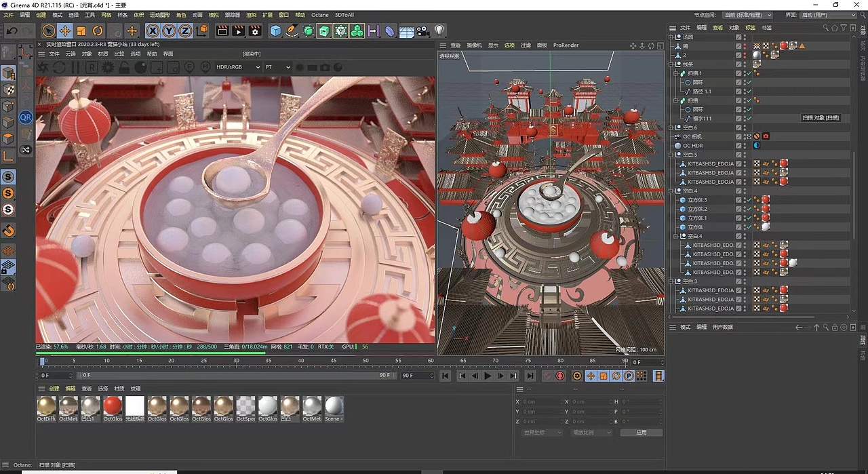This screenshot has width=868, height=474.
Task: Select the OC 相机 object in list
Action: 692,136
